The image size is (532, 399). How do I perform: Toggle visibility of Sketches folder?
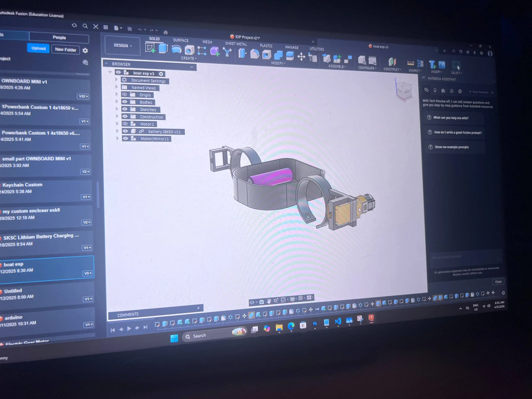click(125, 109)
